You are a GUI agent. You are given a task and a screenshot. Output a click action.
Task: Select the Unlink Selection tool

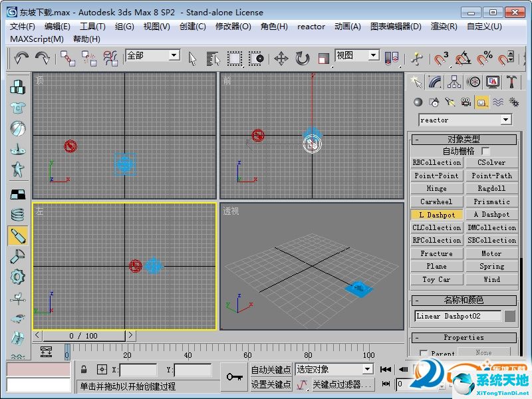pos(89,59)
